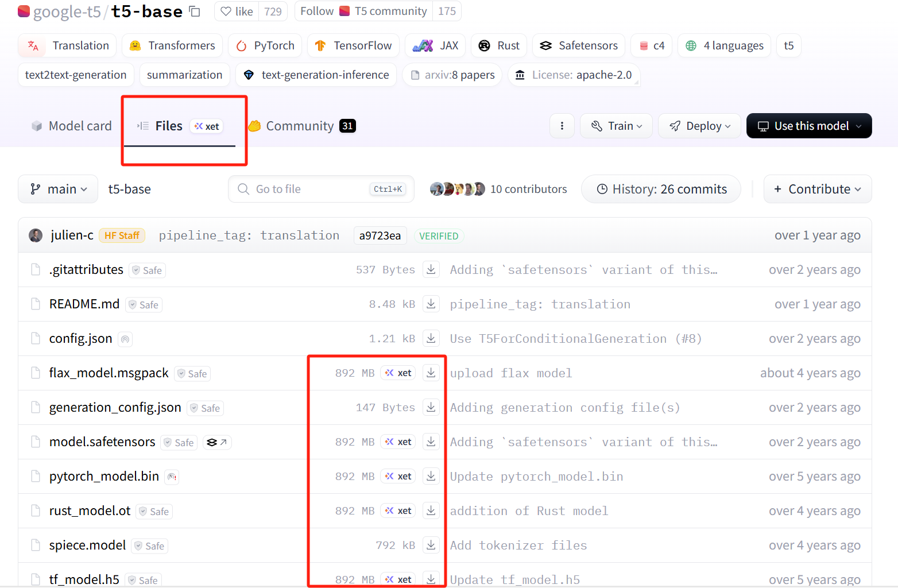
Task: Switch to the Files tab
Action: [x=179, y=126]
